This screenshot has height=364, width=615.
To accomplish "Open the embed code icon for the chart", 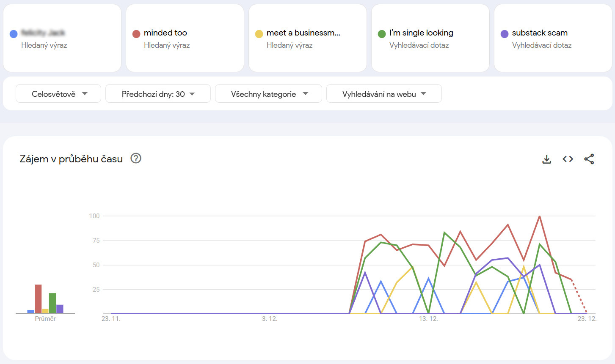I will pos(568,159).
